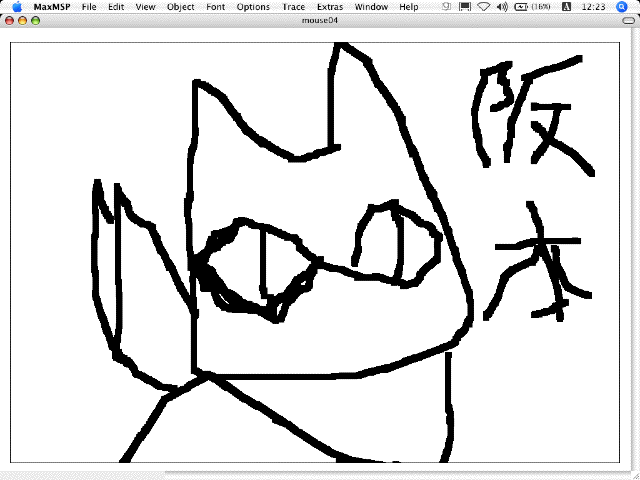Open the Wi-Fi status menu
The height and width of the screenshot is (480, 640).
tap(484, 7)
